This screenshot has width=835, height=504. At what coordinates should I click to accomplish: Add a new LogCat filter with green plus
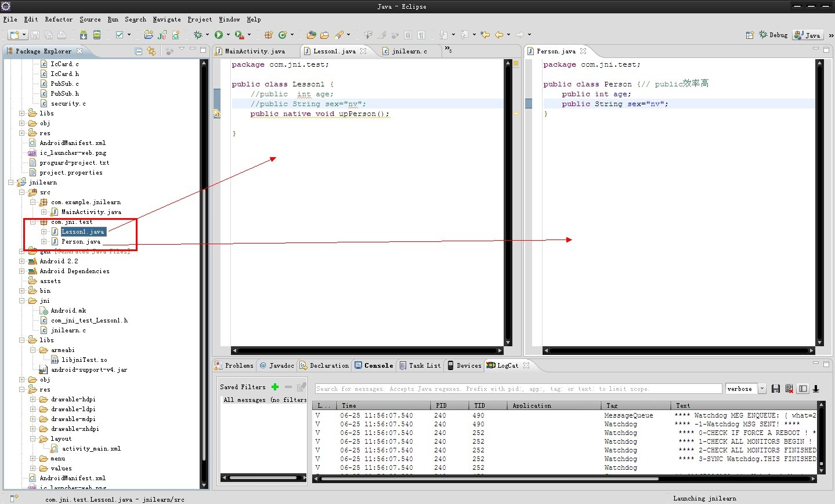275,387
